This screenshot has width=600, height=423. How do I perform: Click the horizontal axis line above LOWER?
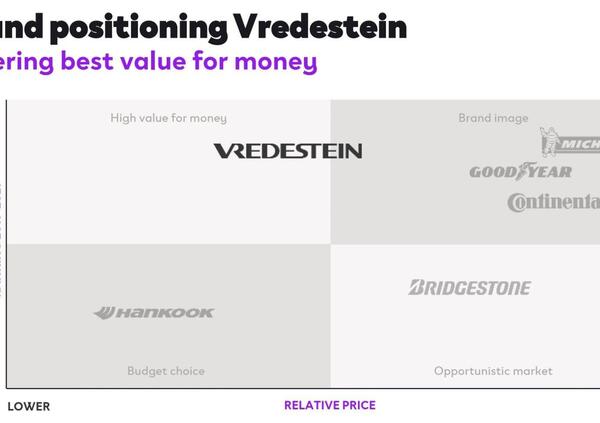[x=303, y=388]
